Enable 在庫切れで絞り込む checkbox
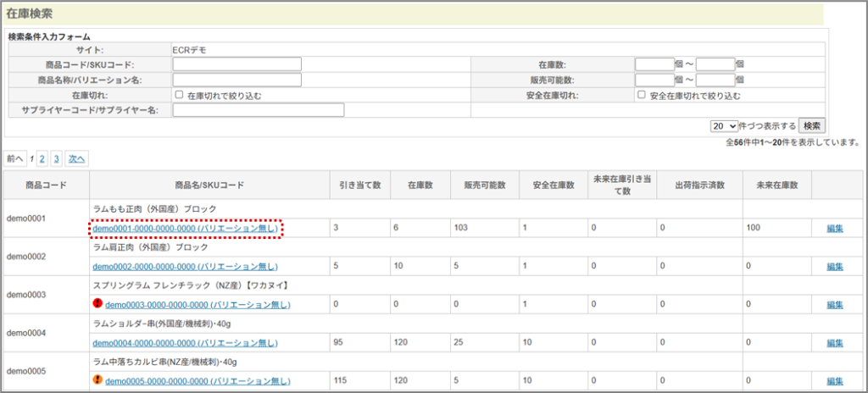The width and height of the screenshot is (868, 393). tap(179, 95)
